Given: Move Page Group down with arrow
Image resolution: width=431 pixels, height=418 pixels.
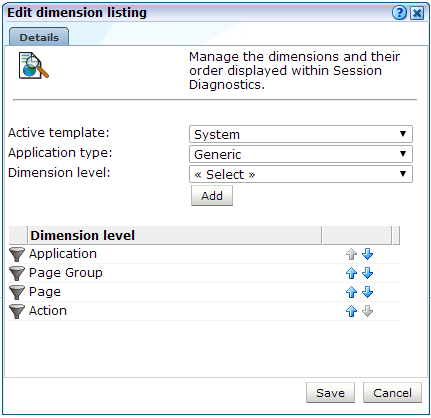Looking at the screenshot, I should (367, 273).
